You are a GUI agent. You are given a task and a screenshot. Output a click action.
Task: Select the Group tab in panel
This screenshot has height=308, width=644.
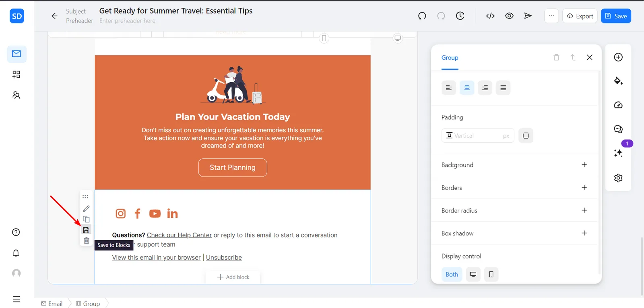450,58
